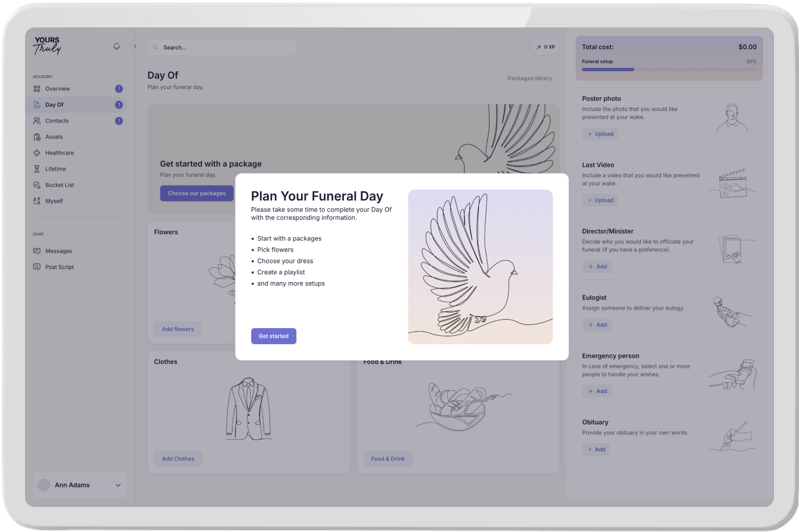The width and height of the screenshot is (799, 532).
Task: Click the Contacts notification badge
Action: [119, 121]
